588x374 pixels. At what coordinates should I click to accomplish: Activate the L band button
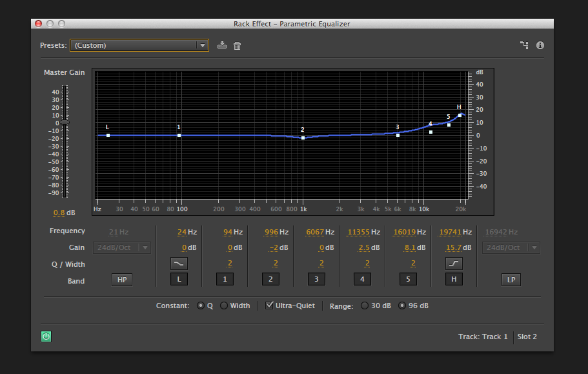[x=179, y=278]
